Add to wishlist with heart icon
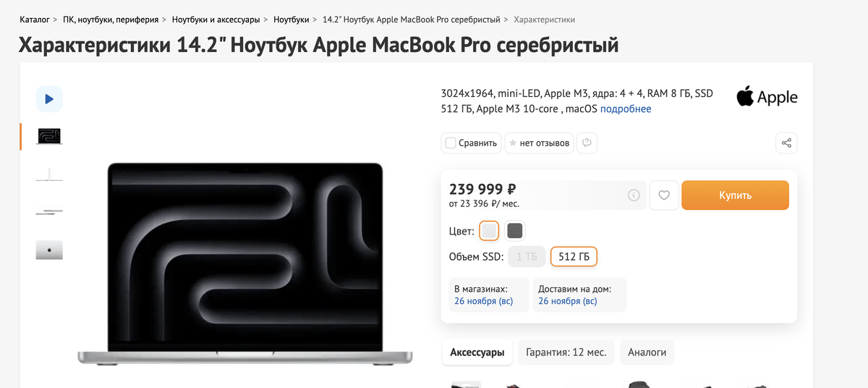This screenshot has width=868, height=388. pyautogui.click(x=664, y=195)
